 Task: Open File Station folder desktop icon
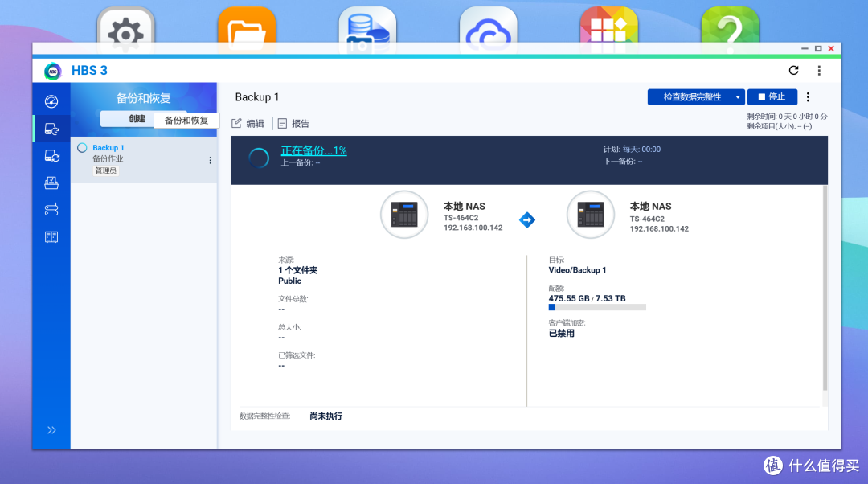[x=247, y=31]
